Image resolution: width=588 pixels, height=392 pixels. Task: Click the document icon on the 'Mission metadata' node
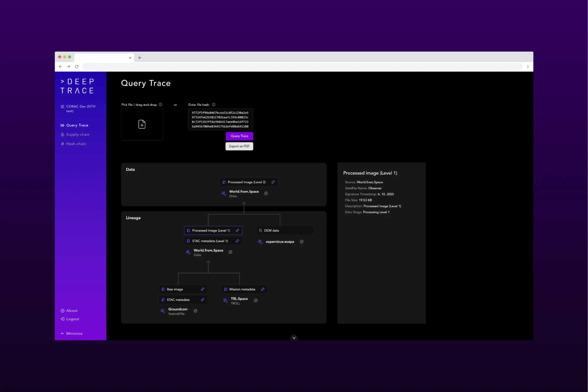[x=225, y=289]
